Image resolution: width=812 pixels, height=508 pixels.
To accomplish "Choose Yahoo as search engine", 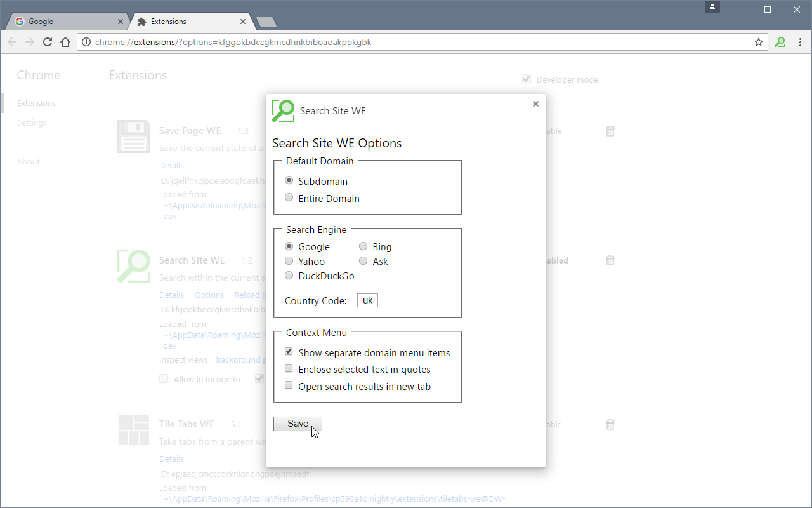I will tap(289, 261).
